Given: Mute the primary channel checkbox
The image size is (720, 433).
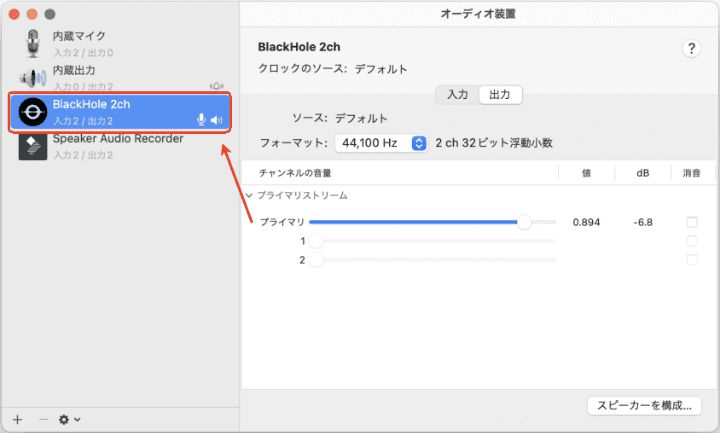Looking at the screenshot, I should pos(691,222).
